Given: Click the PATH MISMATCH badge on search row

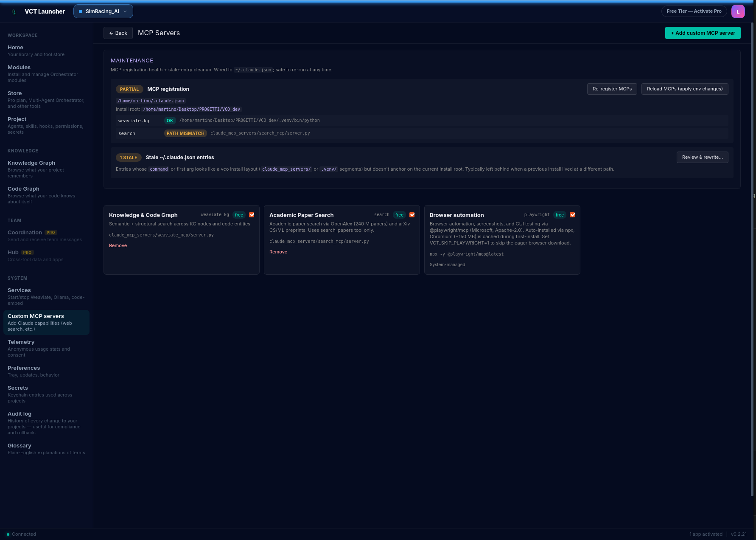Looking at the screenshot, I should coord(185,133).
